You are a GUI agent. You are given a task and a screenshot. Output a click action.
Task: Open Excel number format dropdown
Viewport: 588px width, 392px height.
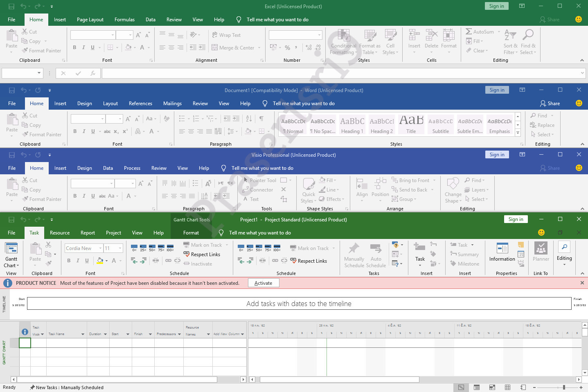(319, 35)
